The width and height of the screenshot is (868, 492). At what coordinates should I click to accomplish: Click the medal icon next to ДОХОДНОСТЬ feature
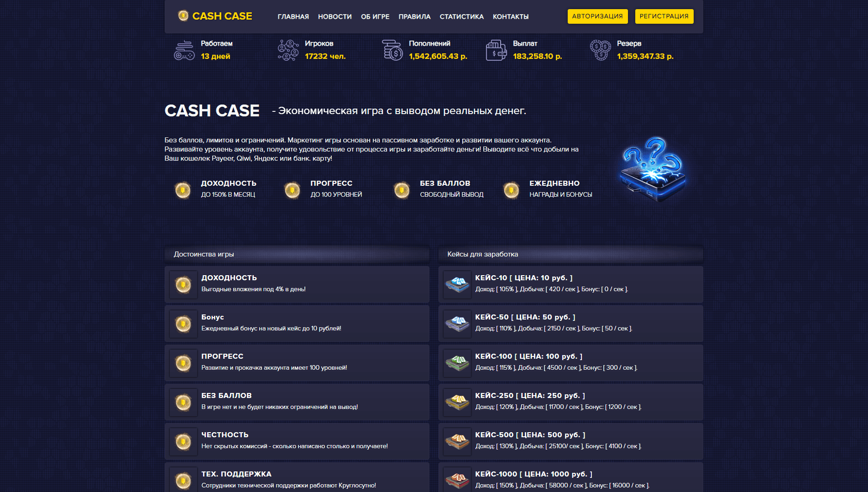tap(182, 189)
